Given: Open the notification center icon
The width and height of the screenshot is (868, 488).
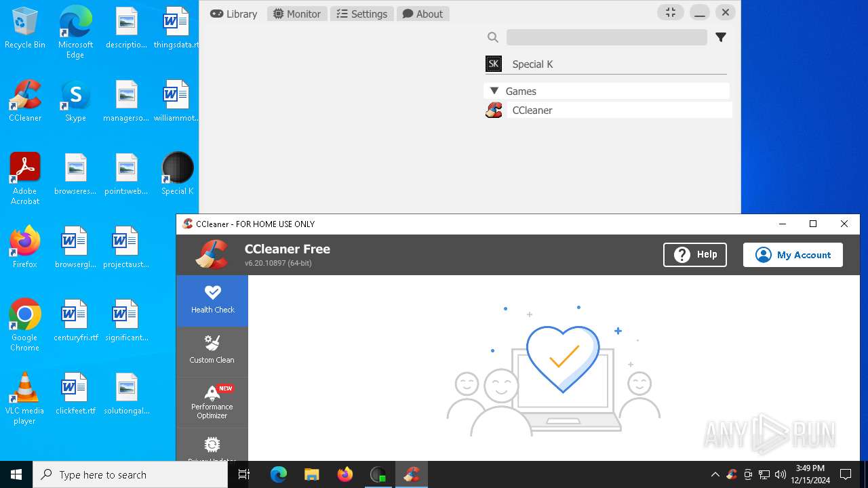Looking at the screenshot, I should coord(846,474).
